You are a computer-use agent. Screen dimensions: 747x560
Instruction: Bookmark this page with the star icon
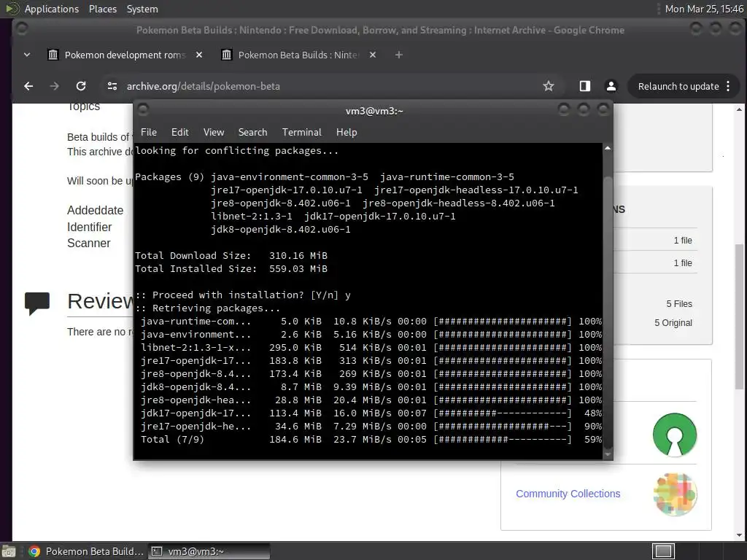(x=549, y=86)
